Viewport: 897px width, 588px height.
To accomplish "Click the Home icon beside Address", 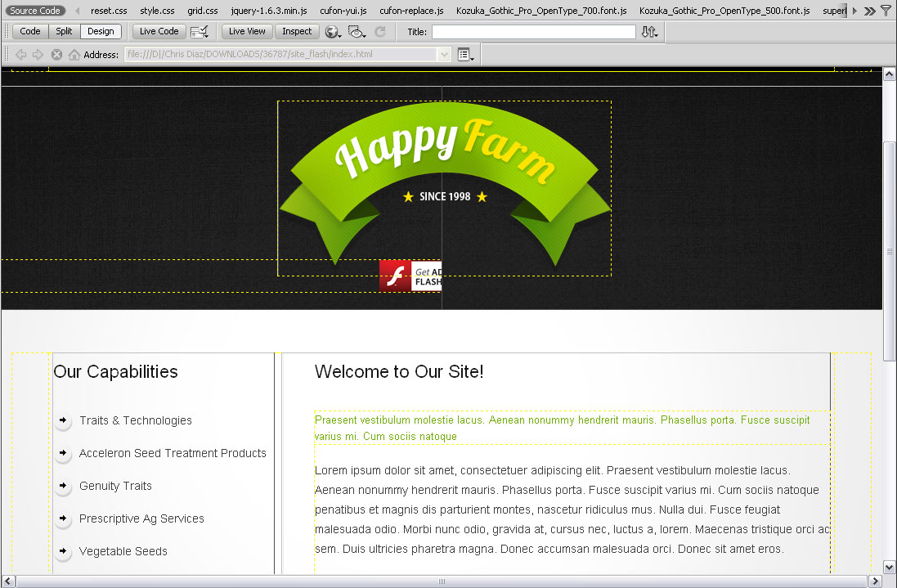I will point(74,55).
